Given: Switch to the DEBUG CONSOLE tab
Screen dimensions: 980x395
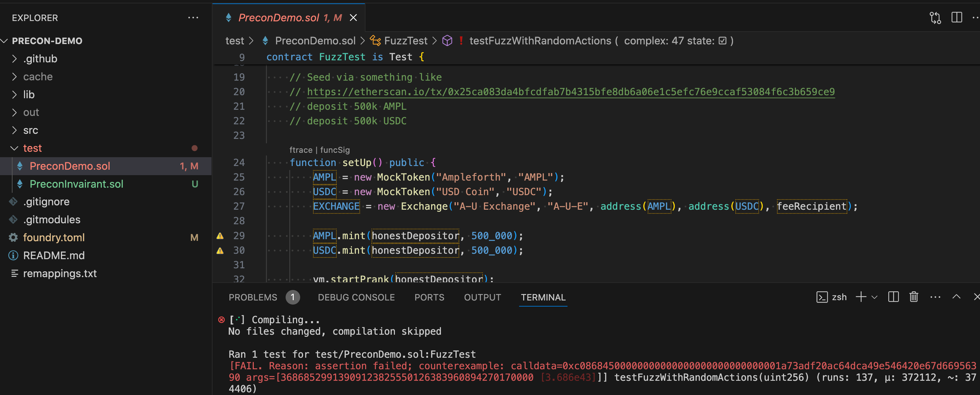Looking at the screenshot, I should tap(356, 297).
